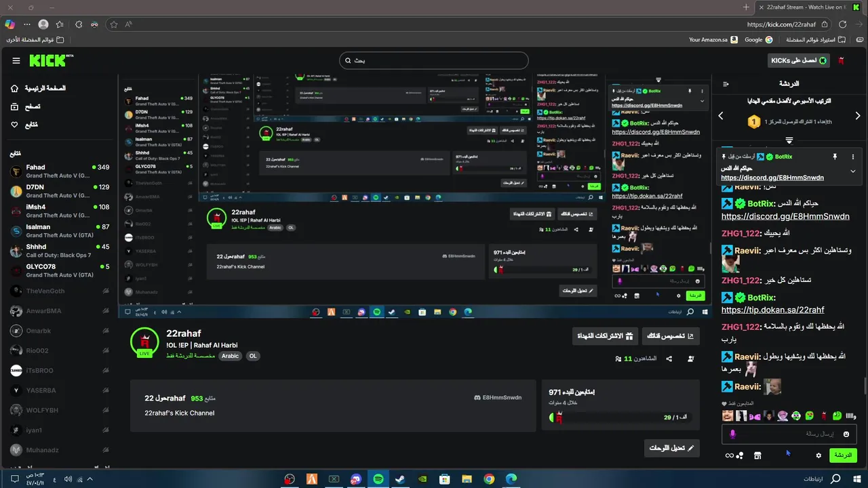
Task: Open the Browse sidebar item 'تصفح'
Action: click(x=26, y=106)
